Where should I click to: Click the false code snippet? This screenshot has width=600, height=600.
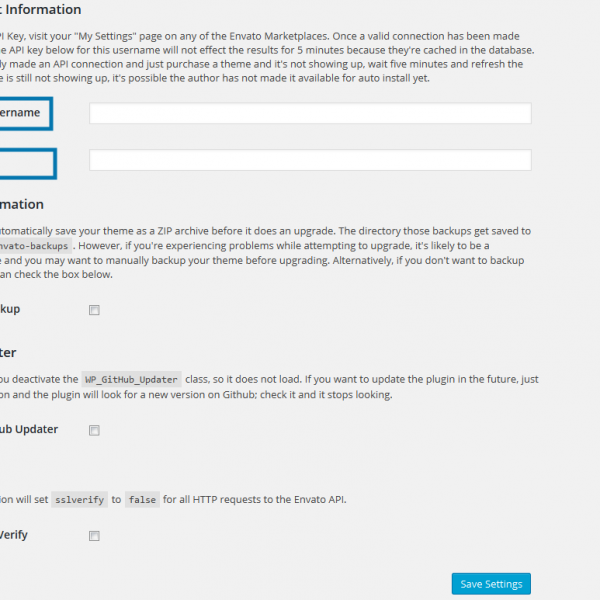coord(142,499)
